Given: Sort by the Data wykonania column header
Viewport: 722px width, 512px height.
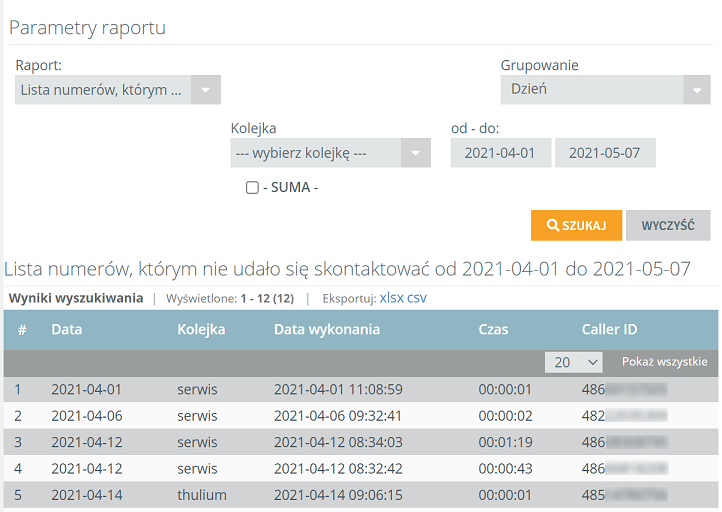Looking at the screenshot, I should pyautogui.click(x=327, y=330).
